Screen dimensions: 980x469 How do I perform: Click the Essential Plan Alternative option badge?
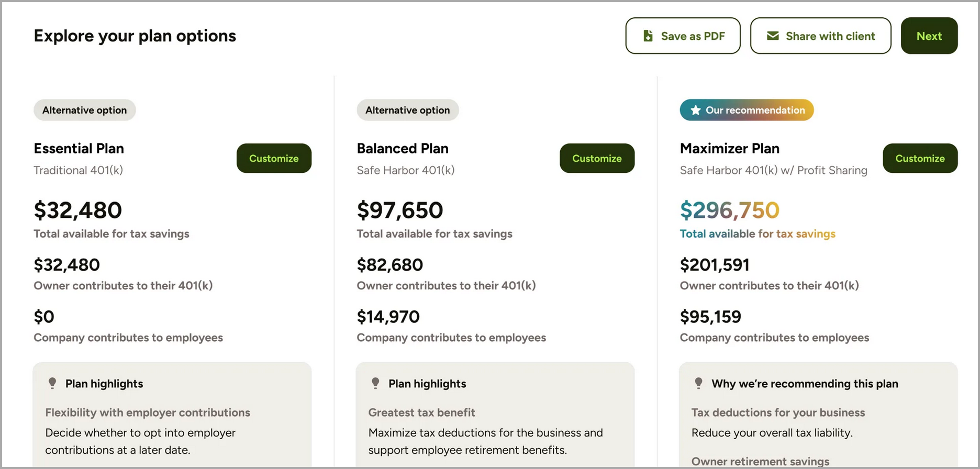click(x=85, y=110)
